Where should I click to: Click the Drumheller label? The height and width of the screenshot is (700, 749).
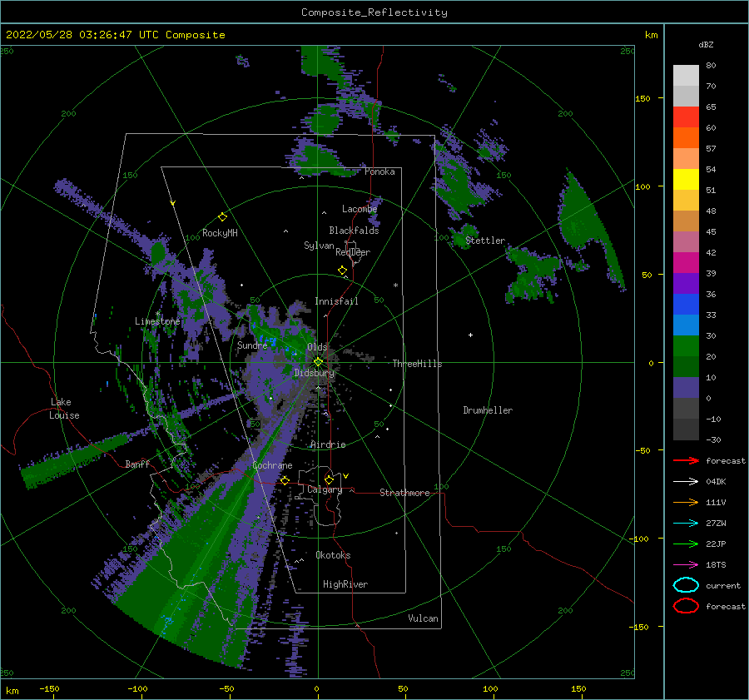point(488,410)
